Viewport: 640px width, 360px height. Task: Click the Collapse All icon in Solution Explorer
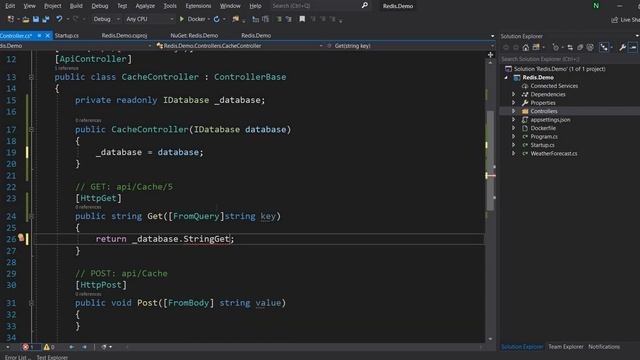[x=580, y=48]
